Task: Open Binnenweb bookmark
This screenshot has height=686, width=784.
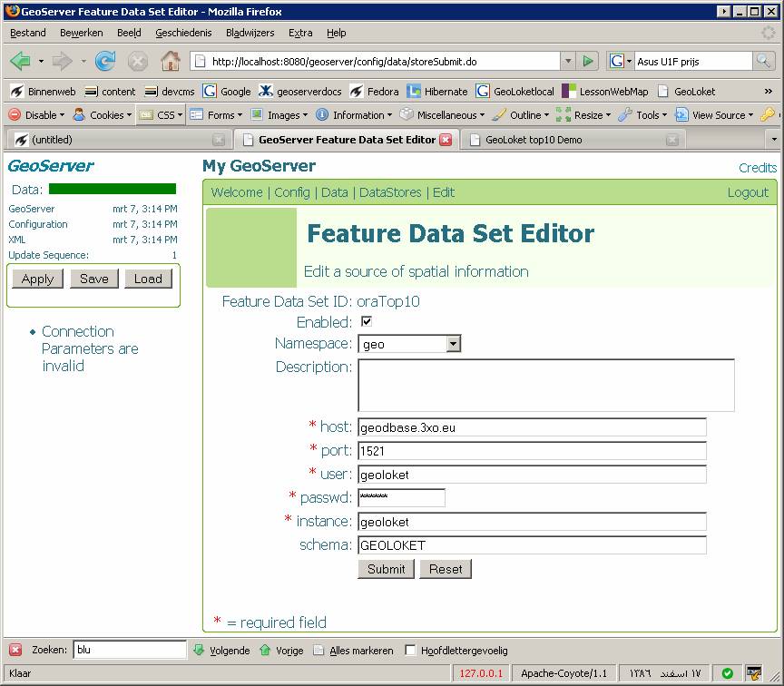Action: pyautogui.click(x=43, y=92)
